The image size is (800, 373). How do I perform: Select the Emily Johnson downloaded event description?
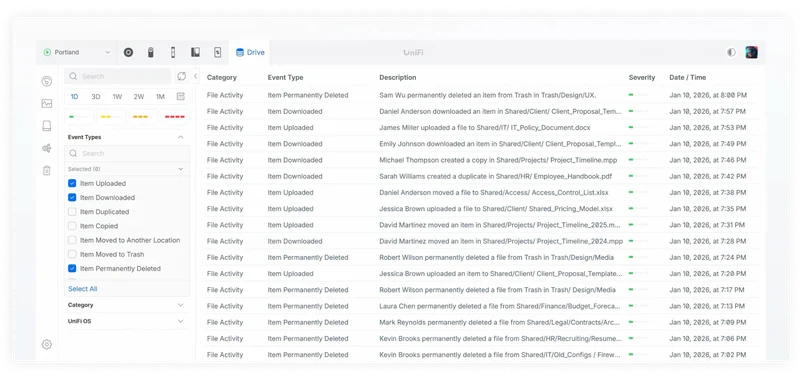click(x=501, y=144)
